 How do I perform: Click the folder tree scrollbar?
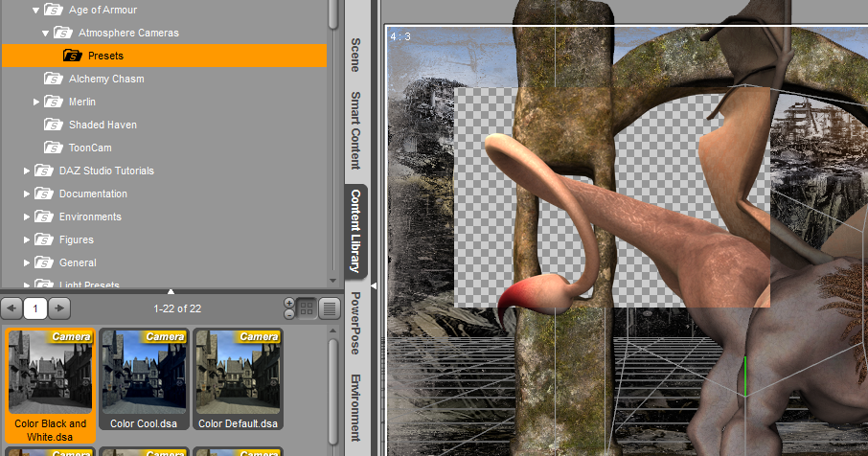pos(332,15)
